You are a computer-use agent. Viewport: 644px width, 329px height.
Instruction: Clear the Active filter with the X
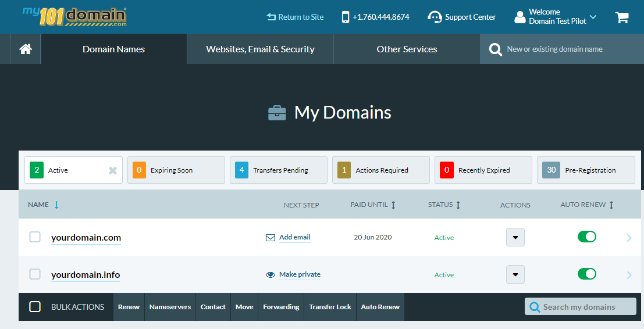pos(113,170)
